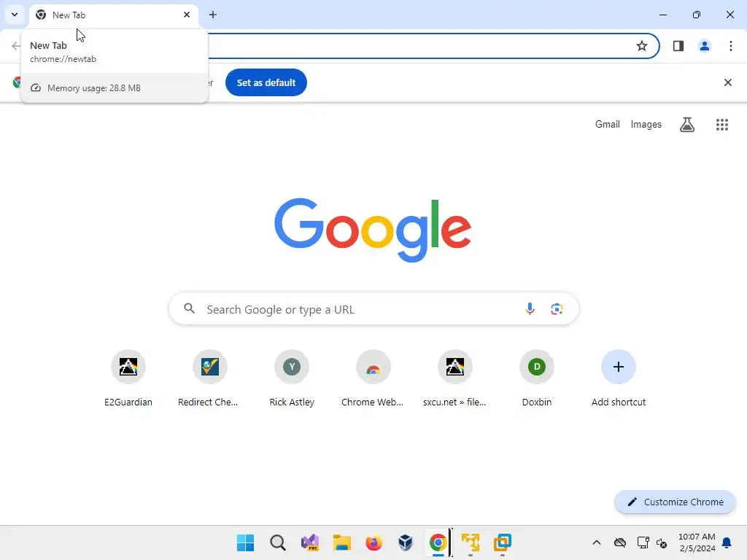Open the Rick Astley shortcut
747x560 pixels.
pyautogui.click(x=292, y=378)
